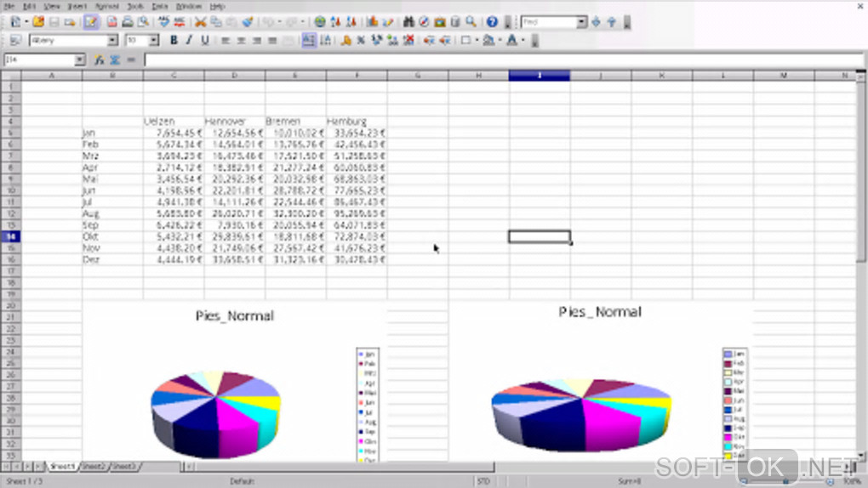Open the Data menu

160,6
